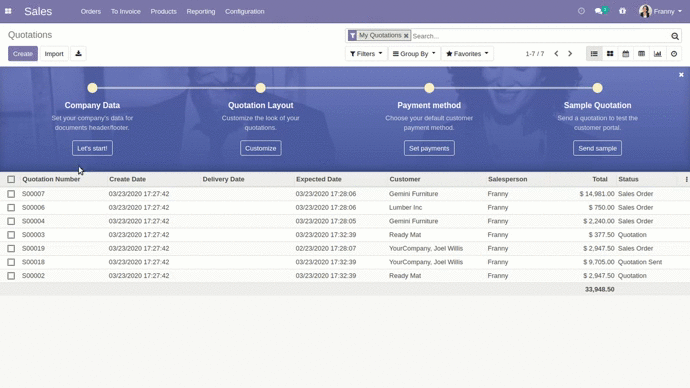Click the Set payments button

pyautogui.click(x=429, y=148)
